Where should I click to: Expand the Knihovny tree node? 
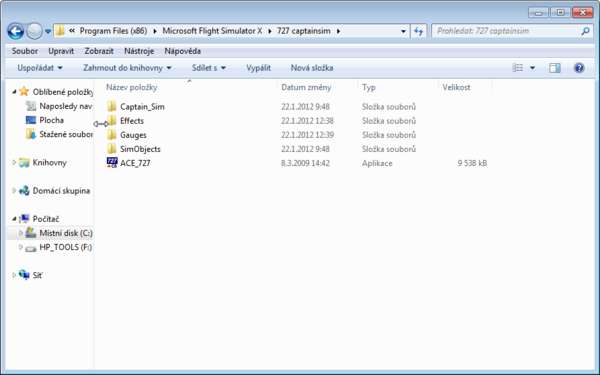14,163
